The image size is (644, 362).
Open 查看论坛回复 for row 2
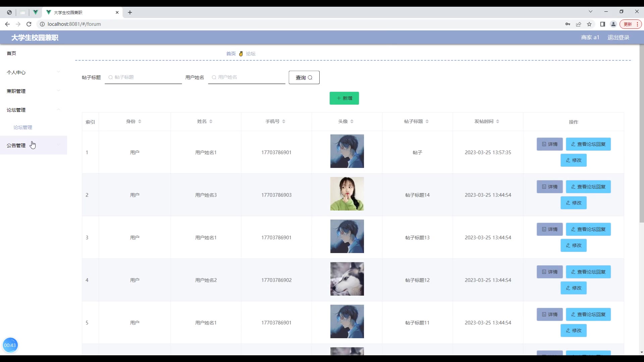click(x=588, y=187)
